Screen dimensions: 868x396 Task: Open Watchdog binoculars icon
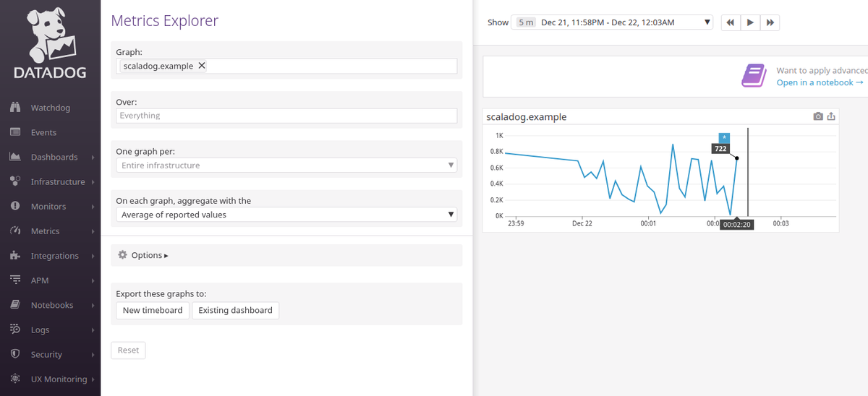click(x=14, y=108)
